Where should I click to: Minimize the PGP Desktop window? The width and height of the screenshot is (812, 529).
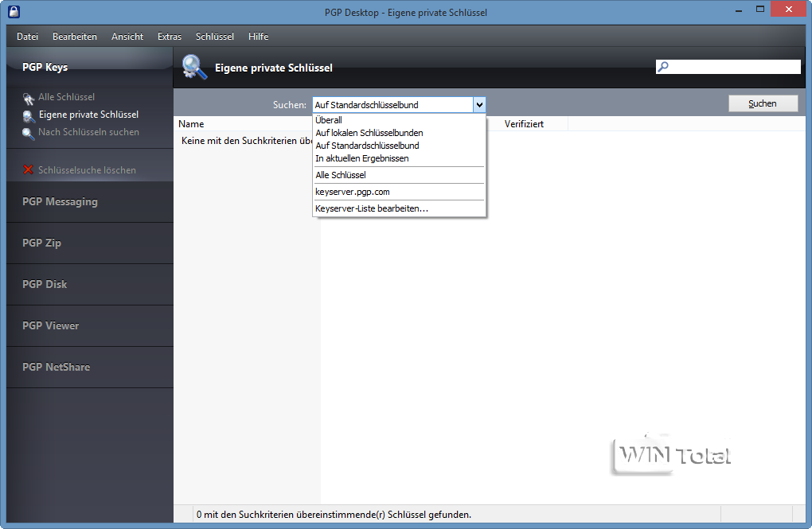point(739,10)
